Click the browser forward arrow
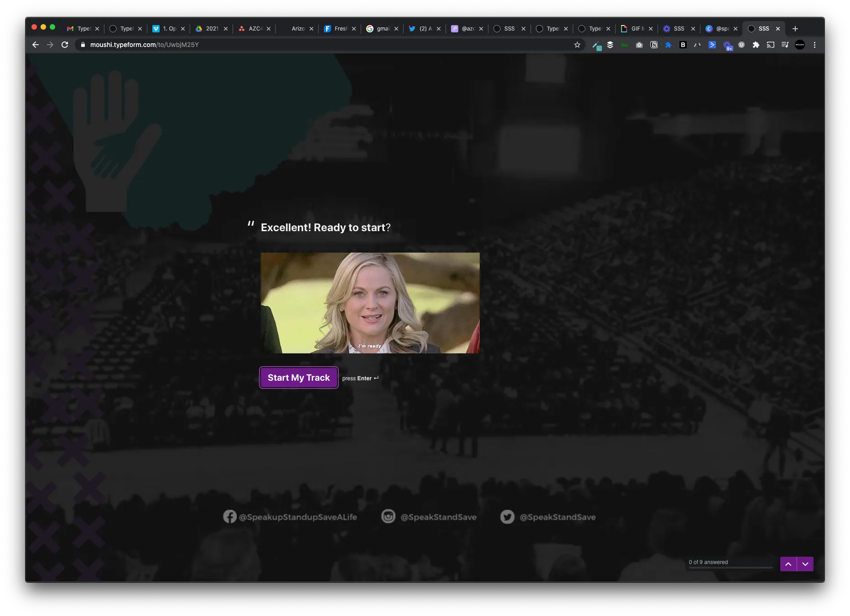This screenshot has height=616, width=850. (50, 45)
